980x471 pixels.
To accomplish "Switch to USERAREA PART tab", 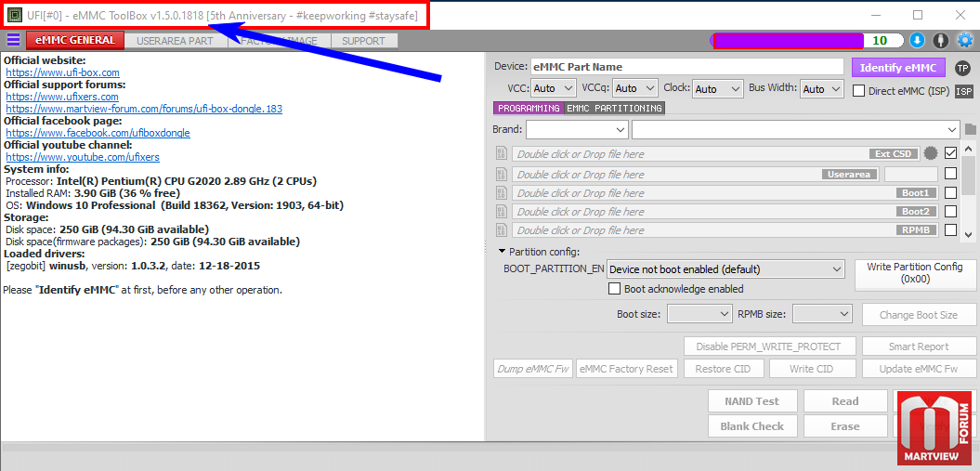I will 175,41.
